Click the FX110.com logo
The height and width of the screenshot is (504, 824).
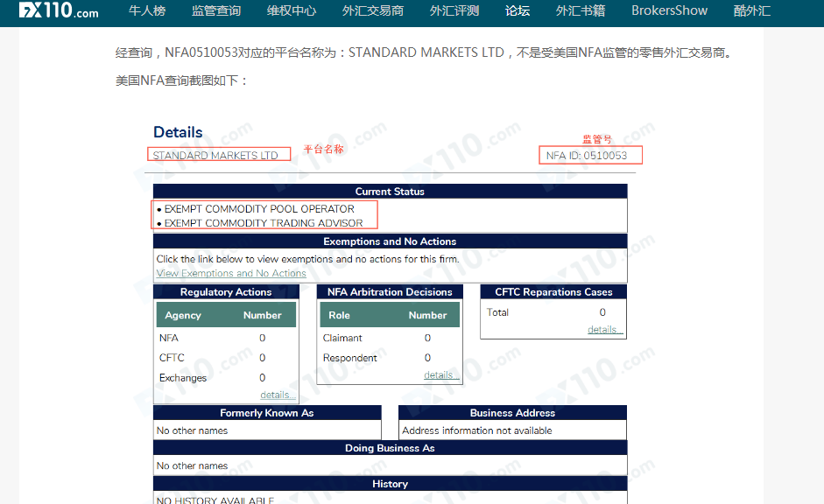pos(59,11)
